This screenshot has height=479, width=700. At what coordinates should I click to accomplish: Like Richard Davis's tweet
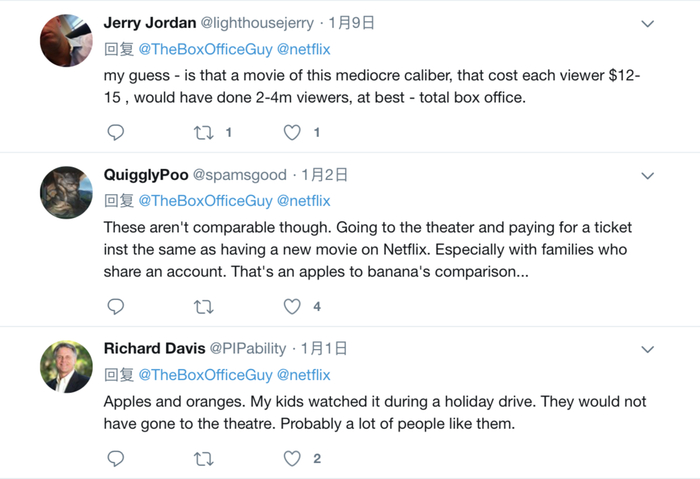point(292,458)
